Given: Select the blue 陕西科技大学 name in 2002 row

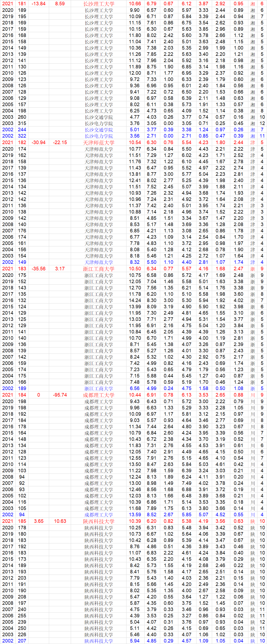Looking at the screenshot, I should click(x=99, y=641).
